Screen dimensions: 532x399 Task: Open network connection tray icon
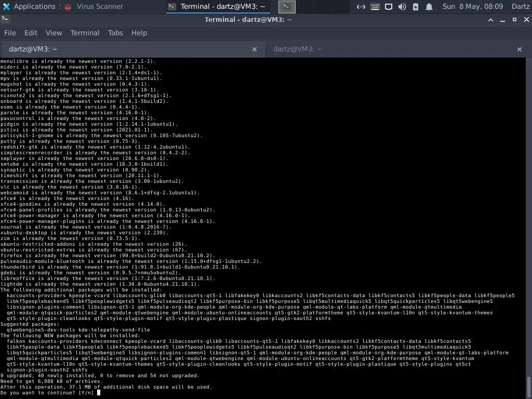(361, 6)
